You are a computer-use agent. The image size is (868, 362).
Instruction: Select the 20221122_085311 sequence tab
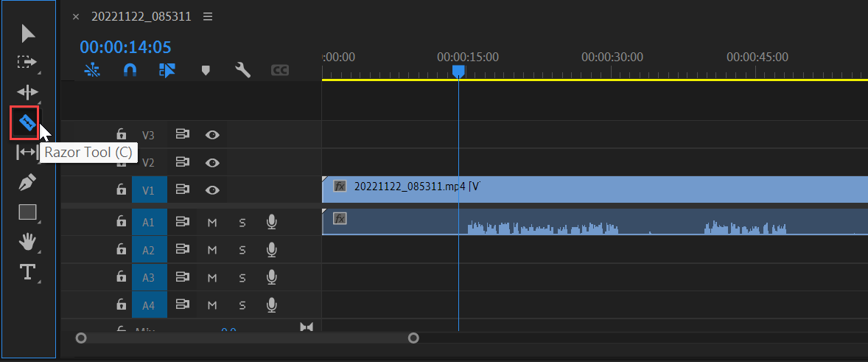(x=141, y=17)
